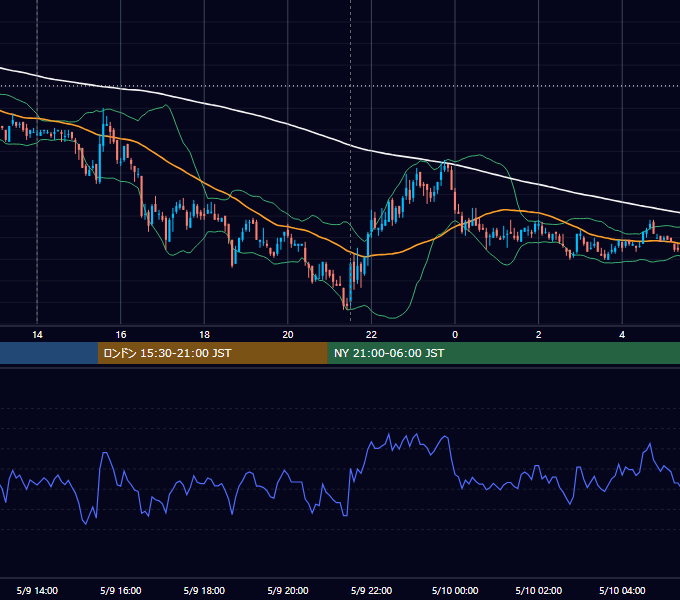Viewport: 680px width, 600px height.
Task: Click the hour label 22 on upper axis
Action: pos(371,335)
